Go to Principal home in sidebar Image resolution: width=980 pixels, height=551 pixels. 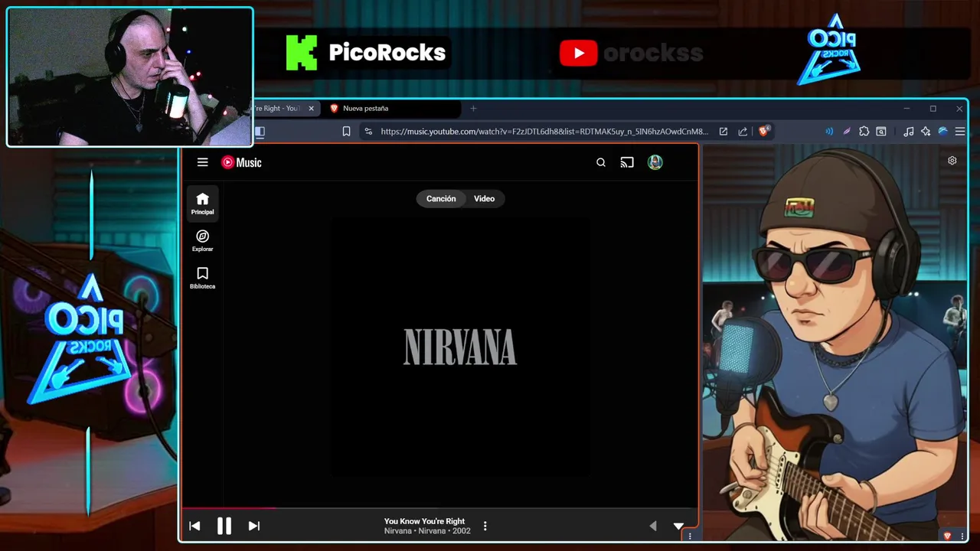(202, 204)
